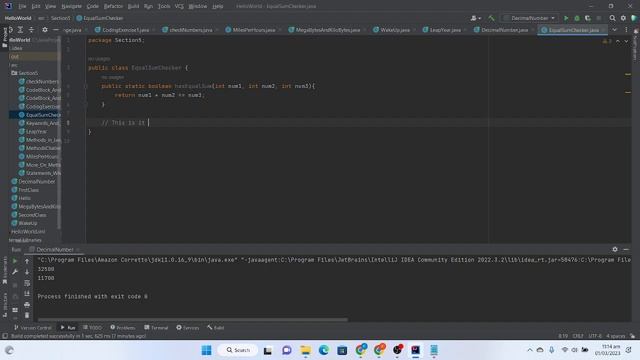
Task: Open the Services tool window
Action: point(188,327)
